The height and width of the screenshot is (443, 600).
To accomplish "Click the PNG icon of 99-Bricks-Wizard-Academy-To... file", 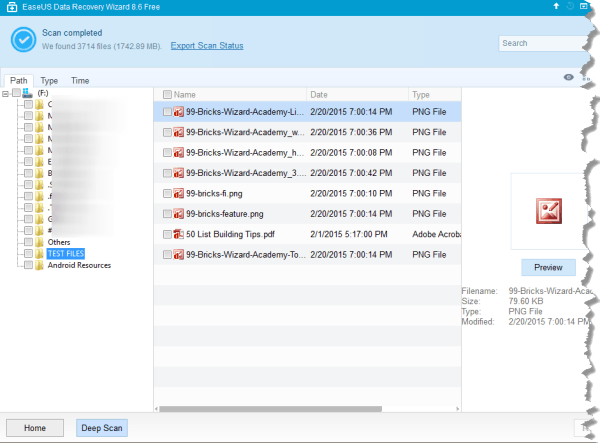I will [x=178, y=255].
